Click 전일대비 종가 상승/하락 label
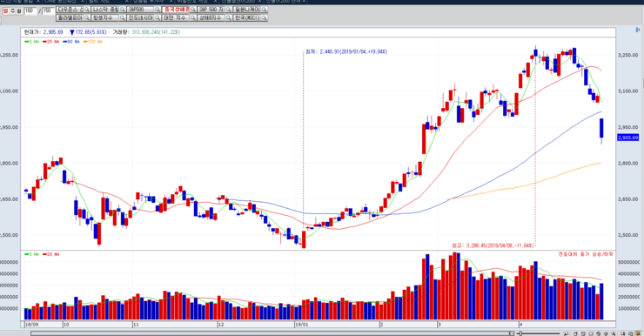The image size is (644, 336). click(x=586, y=254)
